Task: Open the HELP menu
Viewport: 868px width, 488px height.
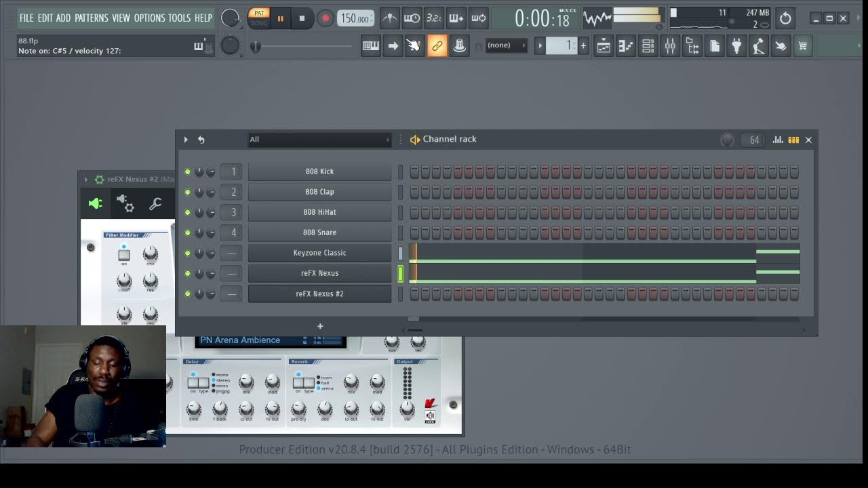Action: point(203,18)
